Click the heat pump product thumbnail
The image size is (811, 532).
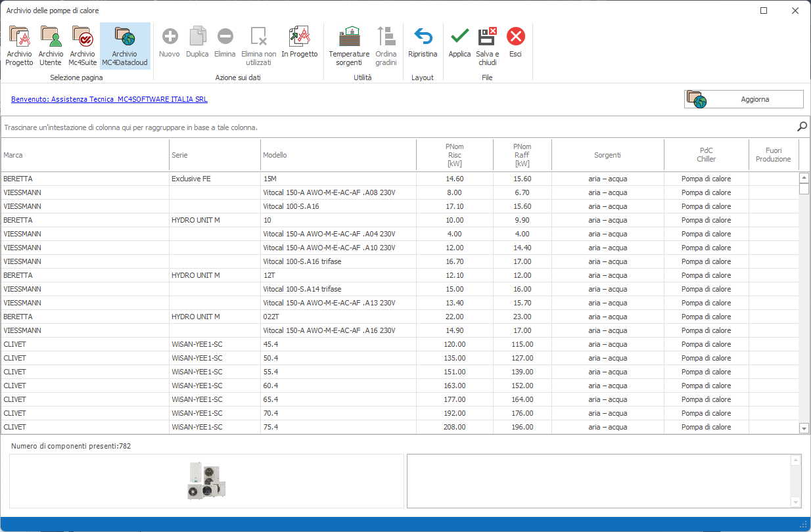[206, 481]
